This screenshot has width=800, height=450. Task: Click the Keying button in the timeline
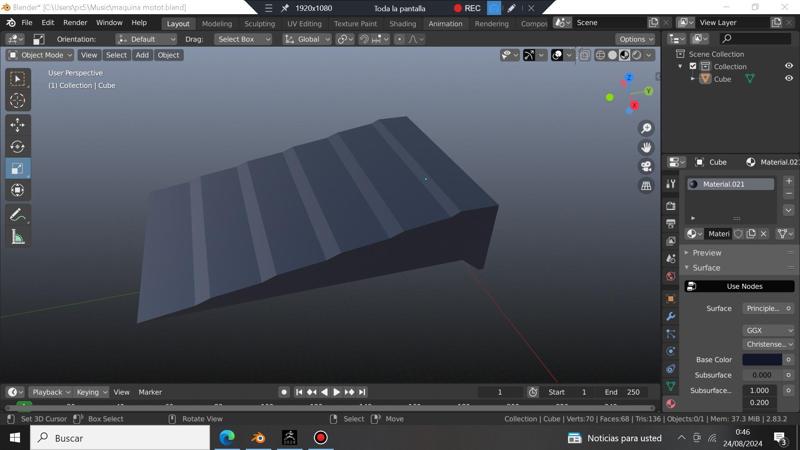(x=92, y=392)
